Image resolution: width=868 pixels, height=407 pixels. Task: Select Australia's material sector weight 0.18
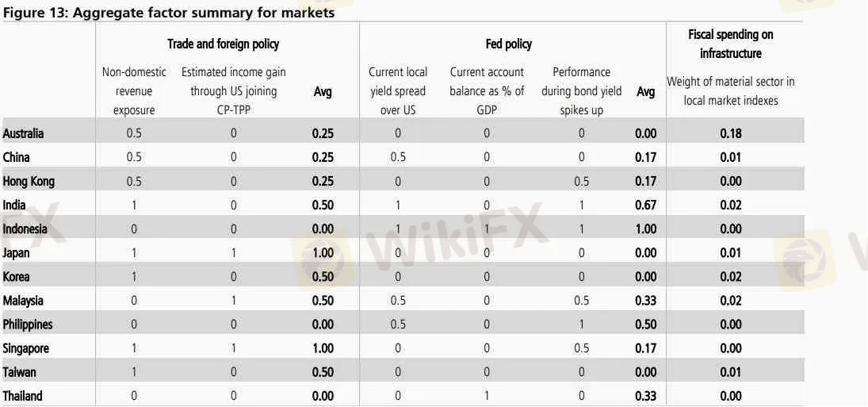pos(731,133)
